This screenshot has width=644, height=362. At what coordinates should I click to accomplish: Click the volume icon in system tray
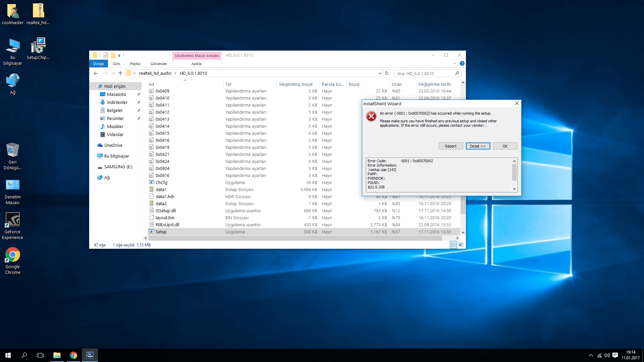pos(607,355)
